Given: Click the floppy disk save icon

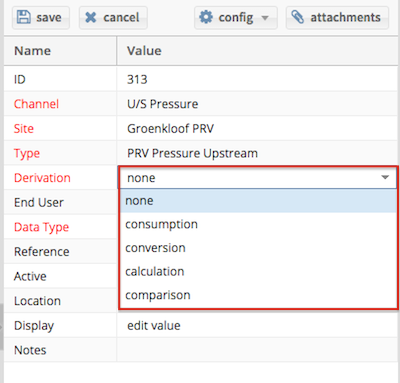Looking at the screenshot, I should pyautogui.click(x=24, y=17).
